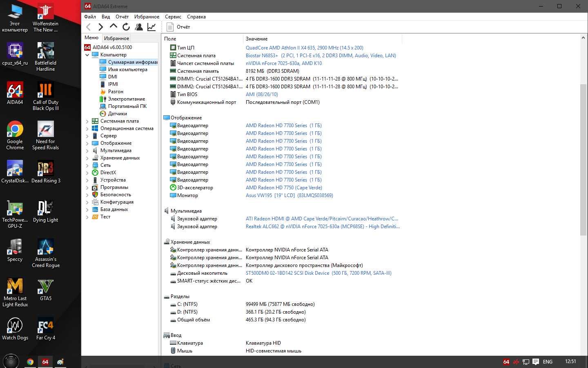Open the Избранное menu in menu bar
This screenshot has width=588, height=368.
(147, 17)
